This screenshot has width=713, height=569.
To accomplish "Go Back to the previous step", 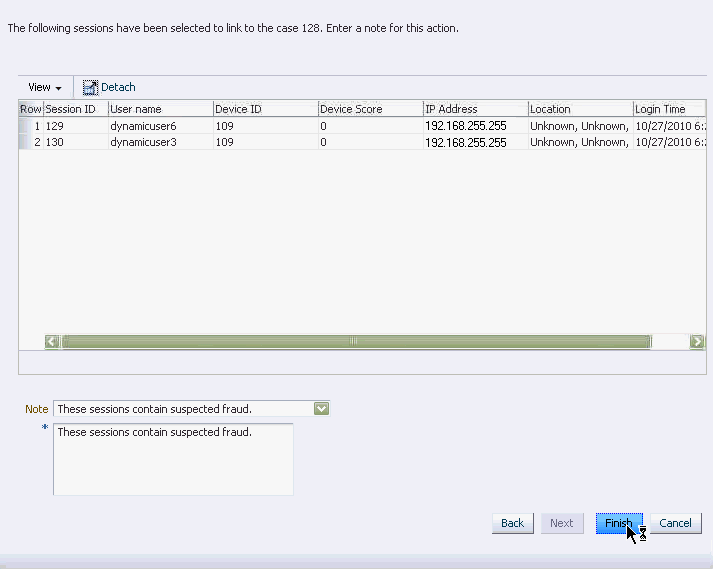I will (x=512, y=523).
